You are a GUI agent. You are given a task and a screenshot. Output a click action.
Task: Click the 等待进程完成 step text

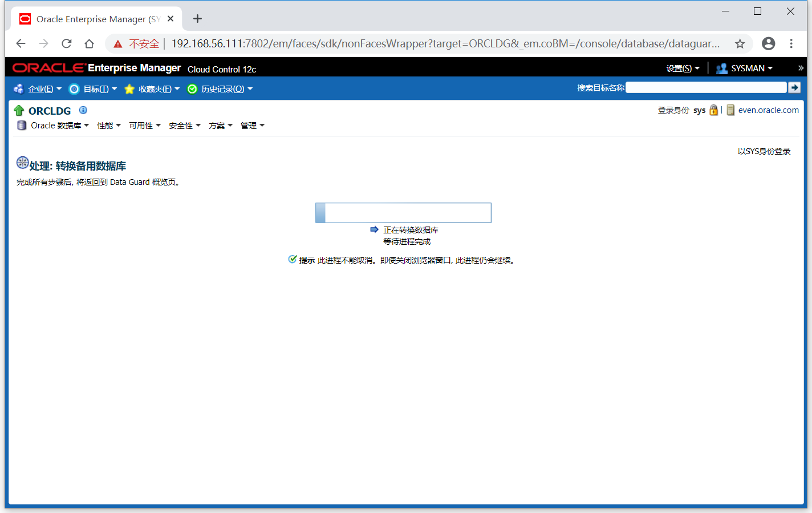coord(407,241)
